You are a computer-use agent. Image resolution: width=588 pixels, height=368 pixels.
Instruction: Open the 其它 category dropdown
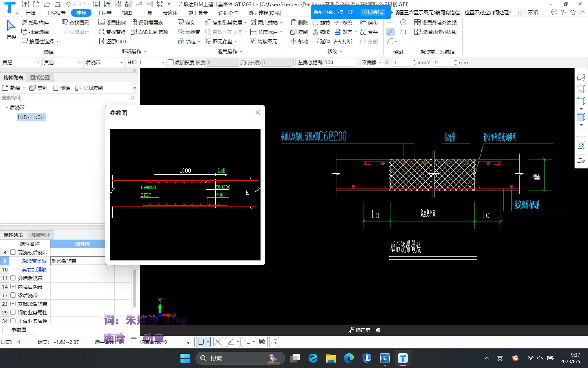(x=62, y=63)
